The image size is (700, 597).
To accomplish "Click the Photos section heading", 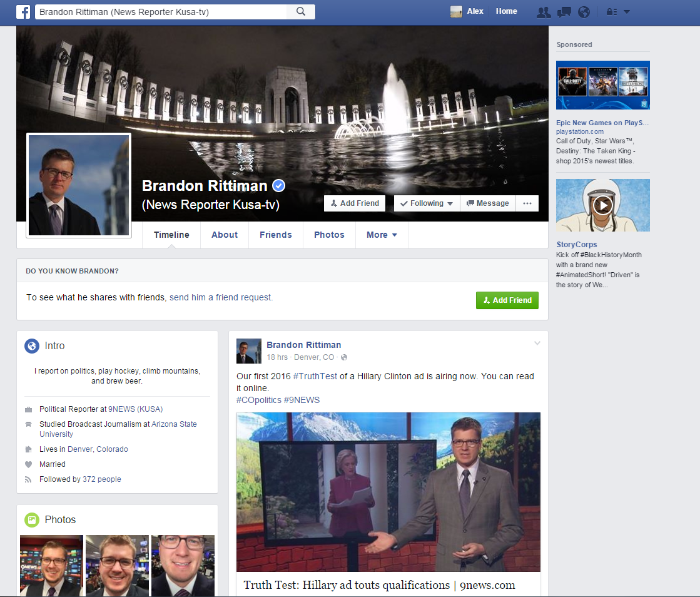I will coord(60,520).
